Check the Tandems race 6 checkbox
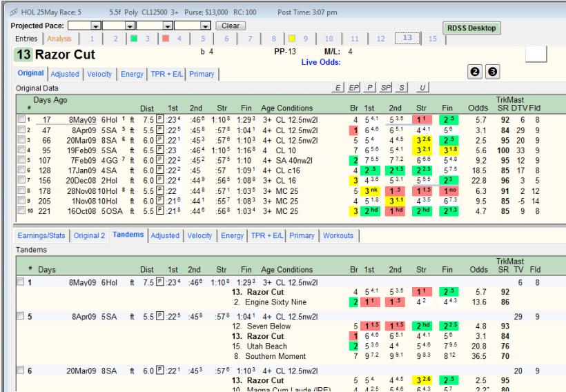The width and height of the screenshot is (566, 392). click(x=21, y=370)
